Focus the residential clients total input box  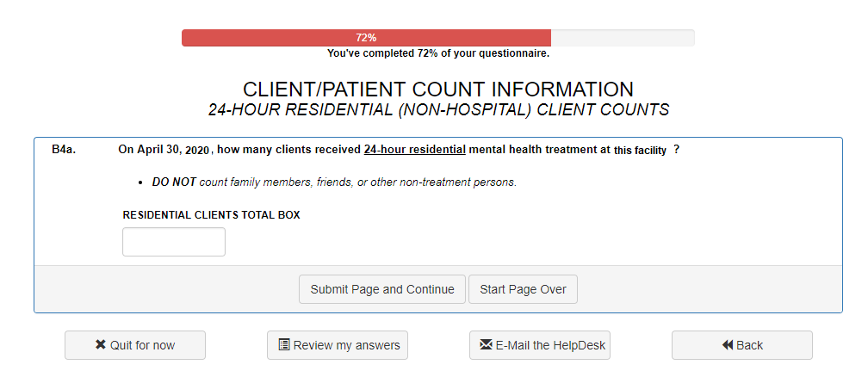(x=174, y=242)
